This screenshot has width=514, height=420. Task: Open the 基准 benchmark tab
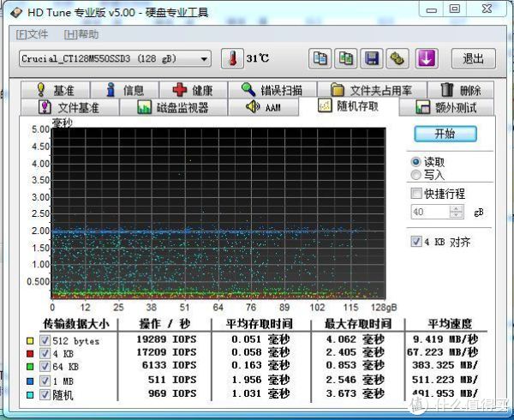point(56,90)
